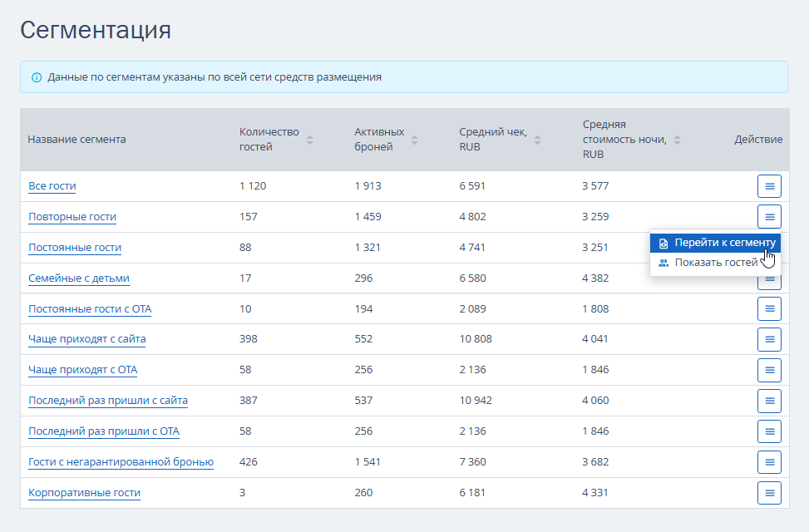Open the Семейные с детьми segment link
809x532 pixels.
pos(79,278)
